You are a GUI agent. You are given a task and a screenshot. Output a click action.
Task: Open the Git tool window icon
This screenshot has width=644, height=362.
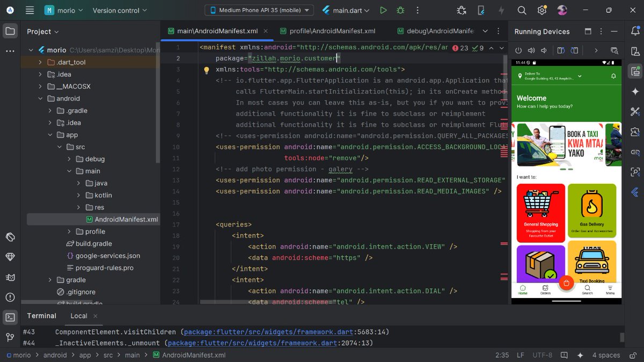click(x=10, y=337)
